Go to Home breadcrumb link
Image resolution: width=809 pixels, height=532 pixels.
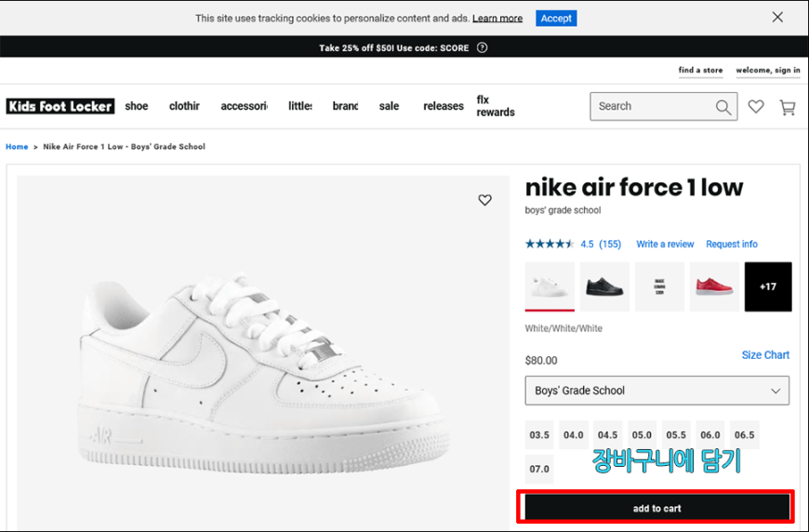(17, 147)
